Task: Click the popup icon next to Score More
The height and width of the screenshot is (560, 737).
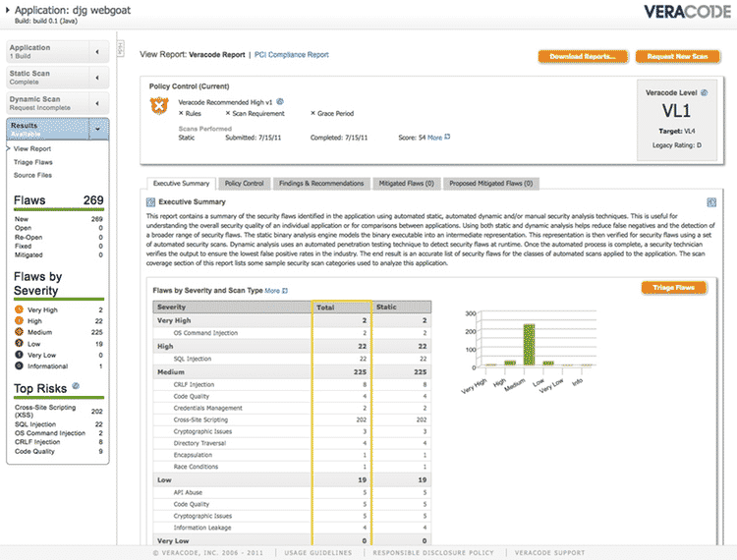Action: pos(447,137)
